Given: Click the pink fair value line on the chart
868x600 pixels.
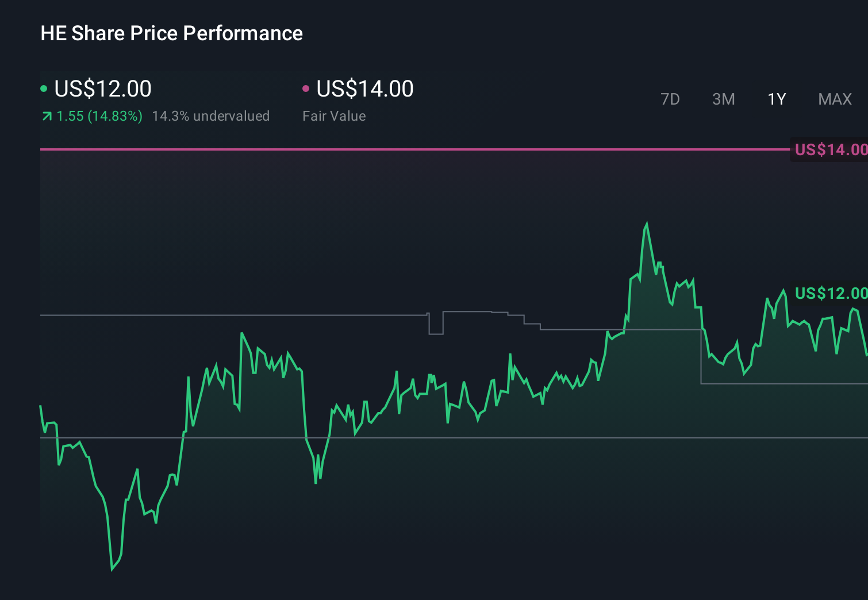Looking at the screenshot, I should [x=402, y=149].
